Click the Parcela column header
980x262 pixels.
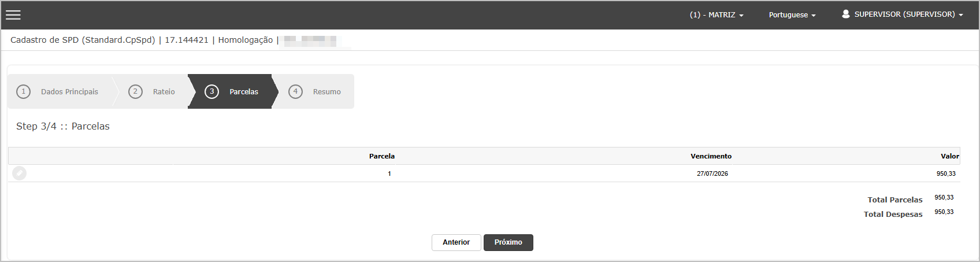tap(382, 156)
